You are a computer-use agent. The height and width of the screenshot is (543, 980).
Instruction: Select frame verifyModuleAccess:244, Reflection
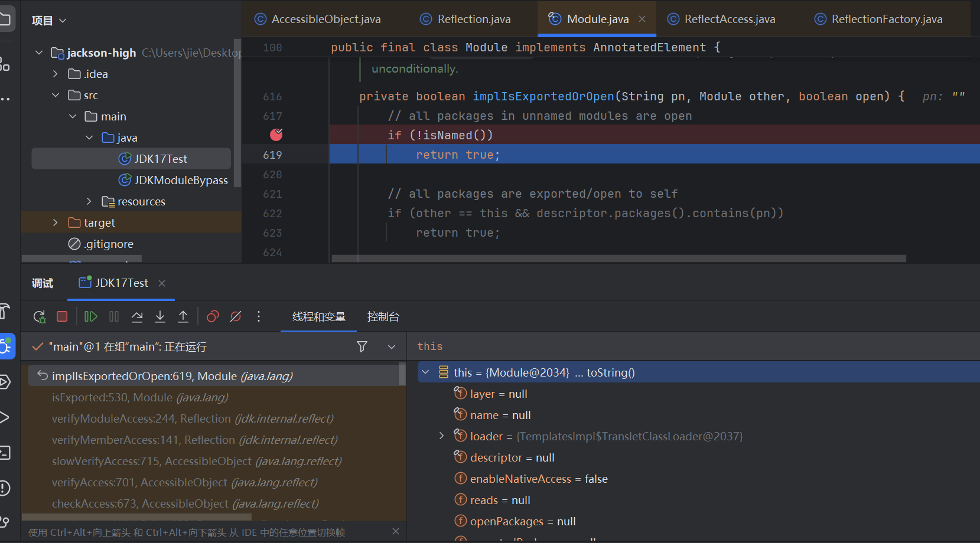pos(193,418)
